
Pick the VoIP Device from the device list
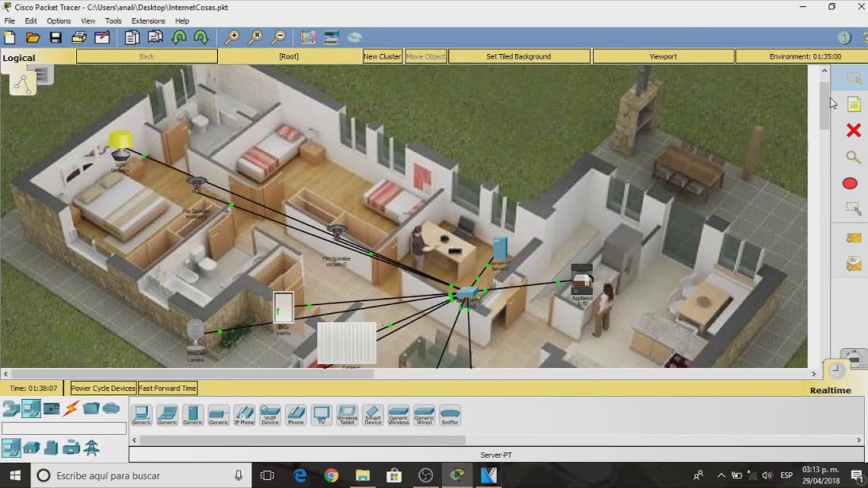point(270,415)
